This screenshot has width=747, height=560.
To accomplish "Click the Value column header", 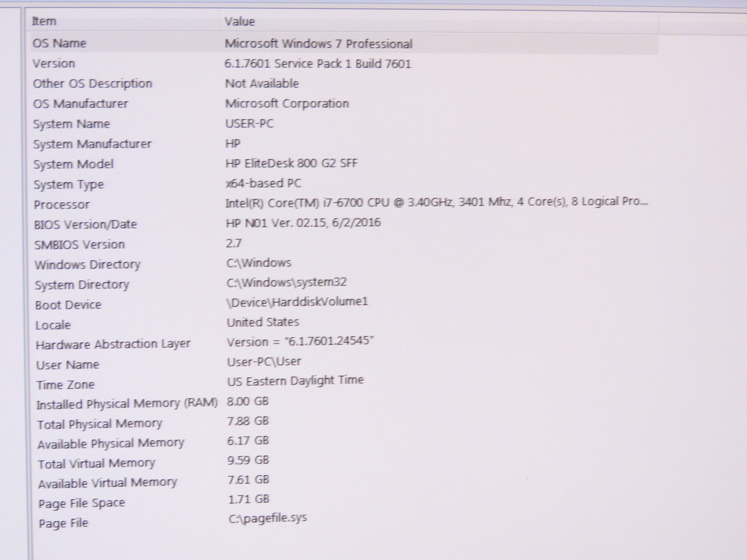I will click(240, 21).
